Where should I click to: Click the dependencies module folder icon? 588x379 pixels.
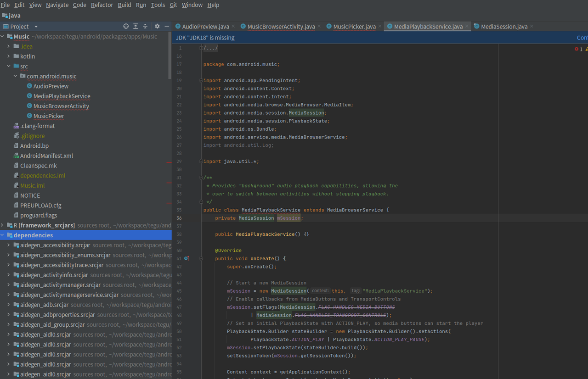10,235
